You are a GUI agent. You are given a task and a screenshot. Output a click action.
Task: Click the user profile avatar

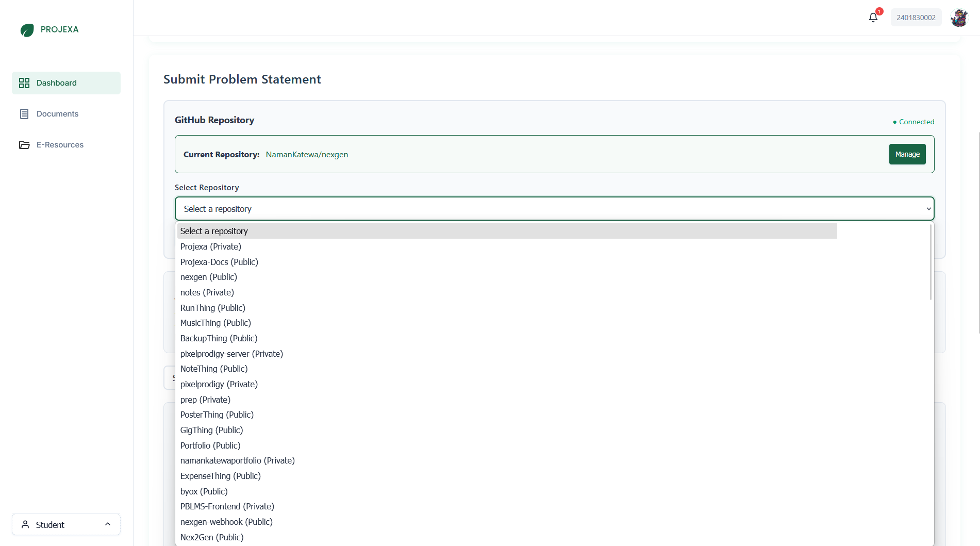(x=959, y=17)
